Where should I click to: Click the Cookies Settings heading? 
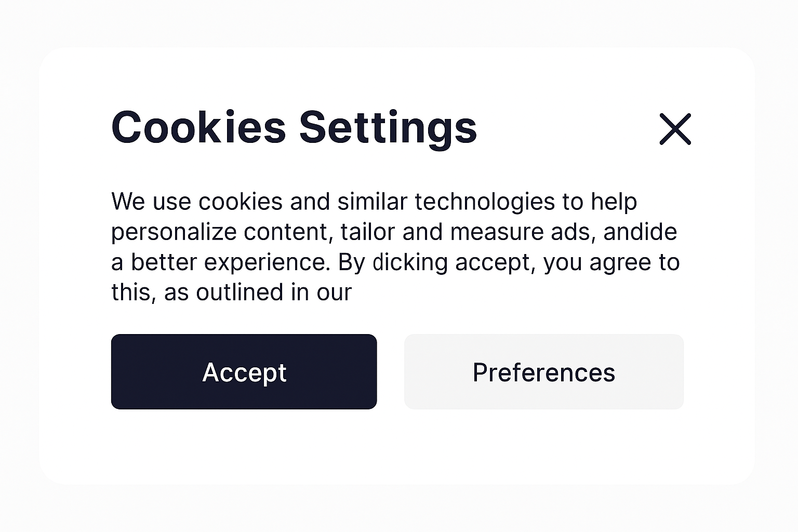[x=294, y=128]
